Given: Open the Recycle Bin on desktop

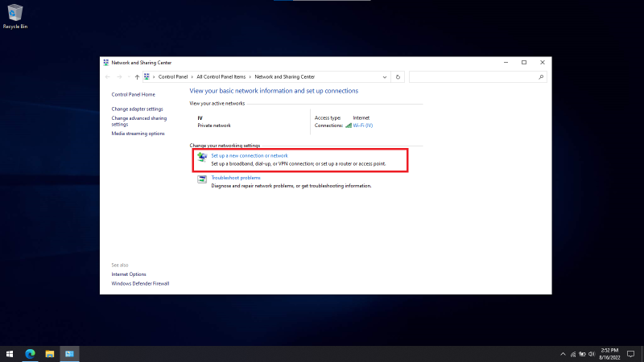Looking at the screenshot, I should [14, 14].
